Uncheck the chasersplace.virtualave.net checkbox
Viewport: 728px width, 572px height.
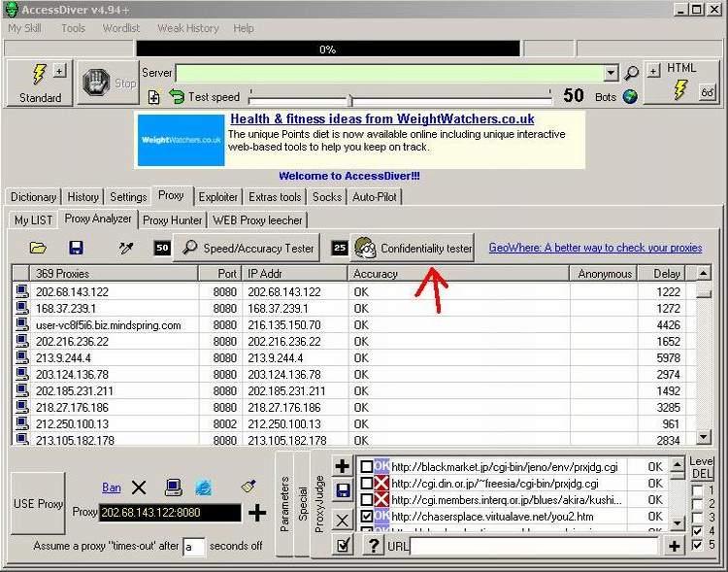[x=366, y=517]
